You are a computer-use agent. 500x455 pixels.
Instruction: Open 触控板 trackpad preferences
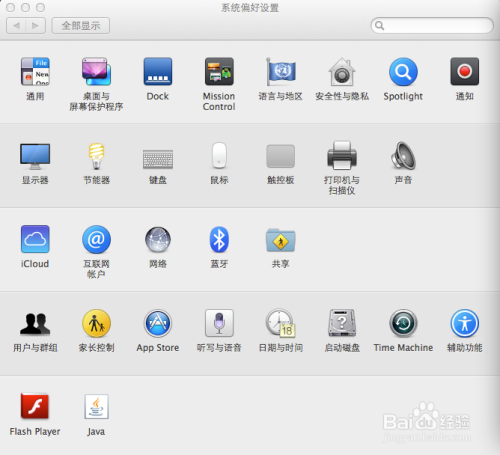(280, 156)
